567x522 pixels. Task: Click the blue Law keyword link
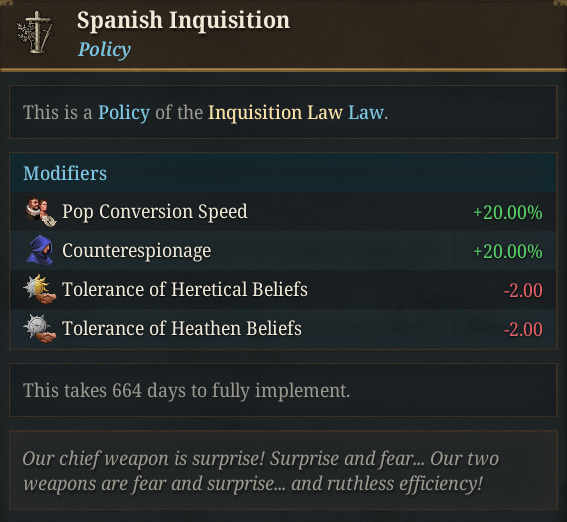point(366,113)
